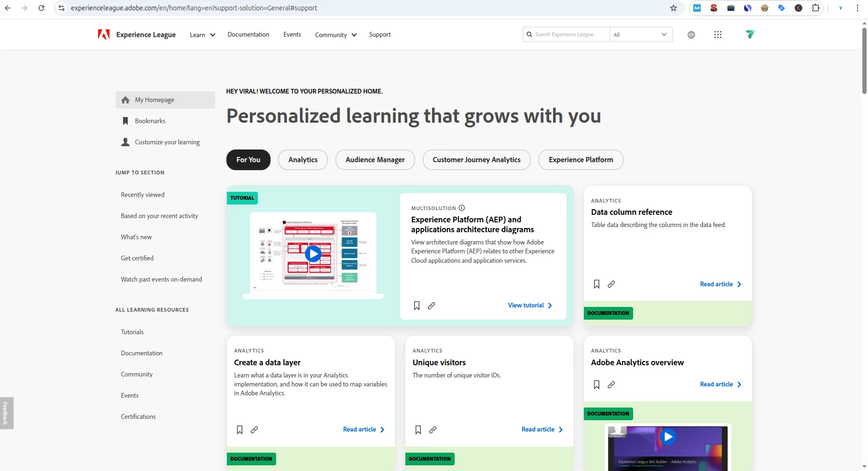Click the Bookmarks ribbon icon in the sidebar
The width and height of the screenshot is (868, 471).
coord(125,121)
